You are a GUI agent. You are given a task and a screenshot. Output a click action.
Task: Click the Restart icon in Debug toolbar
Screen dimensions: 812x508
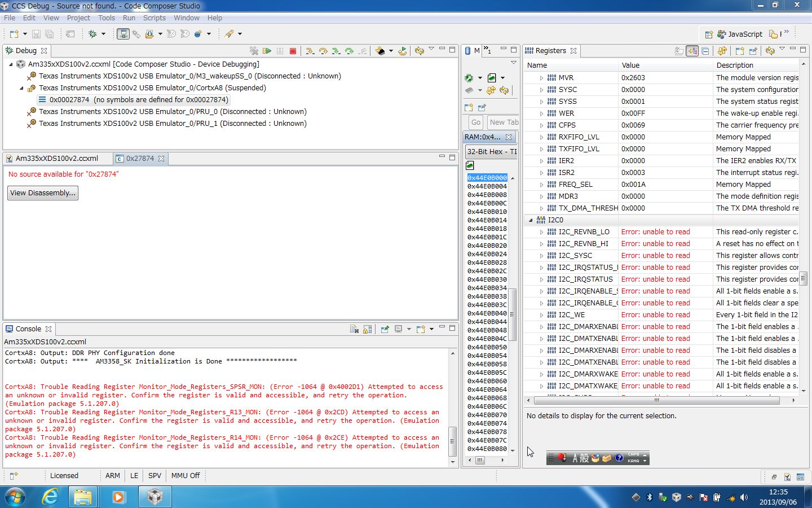(x=402, y=51)
